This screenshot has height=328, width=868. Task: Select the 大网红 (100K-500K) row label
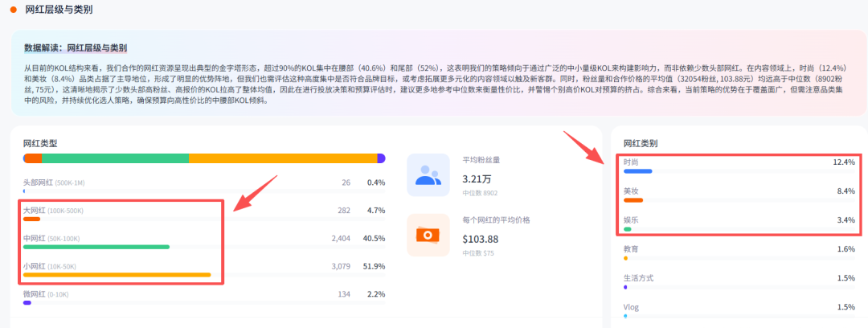[53, 211]
